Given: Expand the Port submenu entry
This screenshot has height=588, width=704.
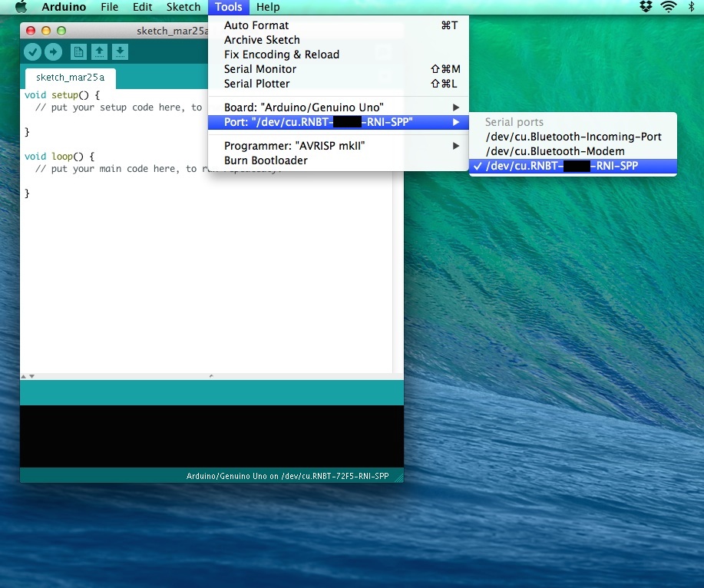Looking at the screenshot, I should (339, 122).
